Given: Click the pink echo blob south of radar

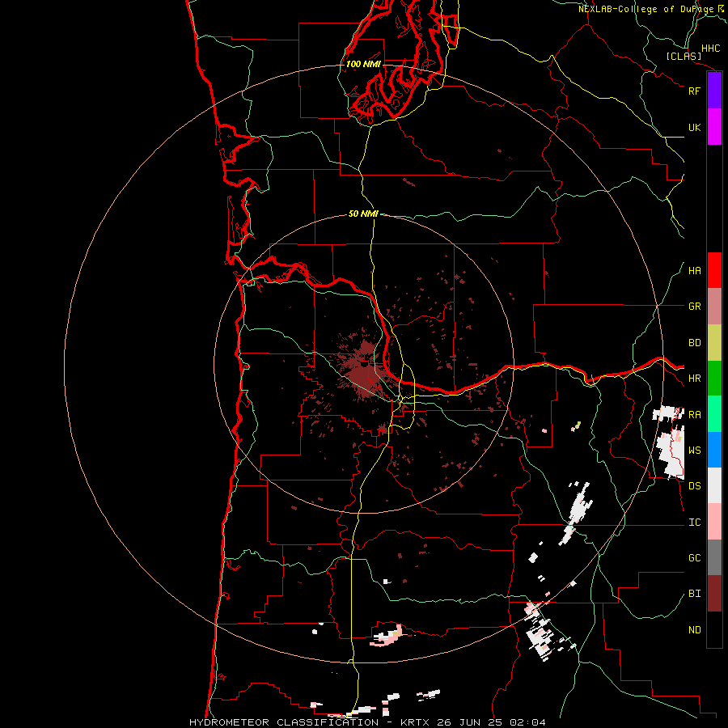Looking at the screenshot, I should click(x=387, y=635).
